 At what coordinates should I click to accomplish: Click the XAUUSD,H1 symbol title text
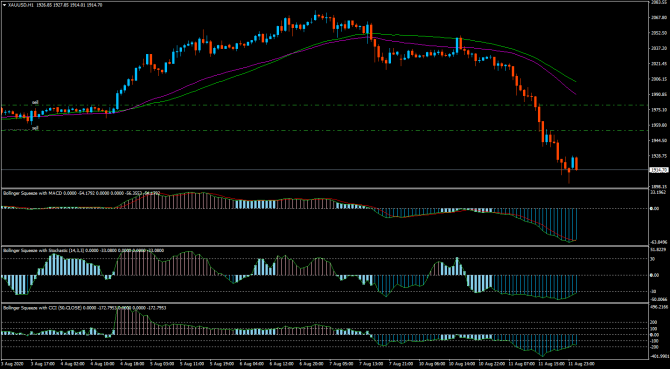18,4
